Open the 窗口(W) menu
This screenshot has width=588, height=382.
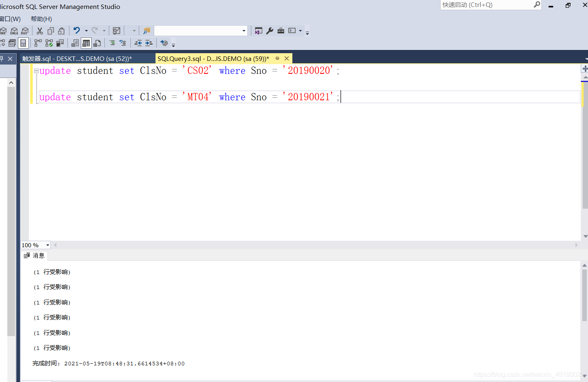(x=10, y=19)
